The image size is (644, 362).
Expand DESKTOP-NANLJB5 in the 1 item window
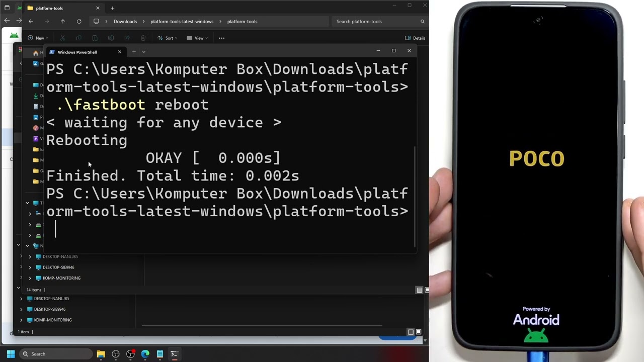[x=21, y=299]
